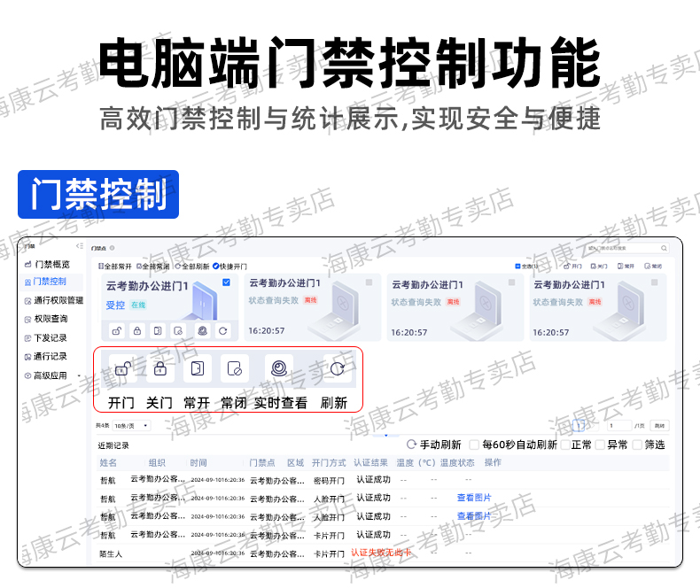Click the refresh icon on the online door card
Image resolution: width=700 pixels, height=588 pixels.
(222, 331)
